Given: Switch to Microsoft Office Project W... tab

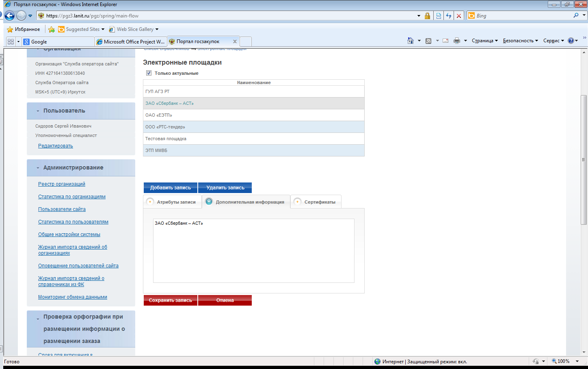Looking at the screenshot, I should (130, 41).
